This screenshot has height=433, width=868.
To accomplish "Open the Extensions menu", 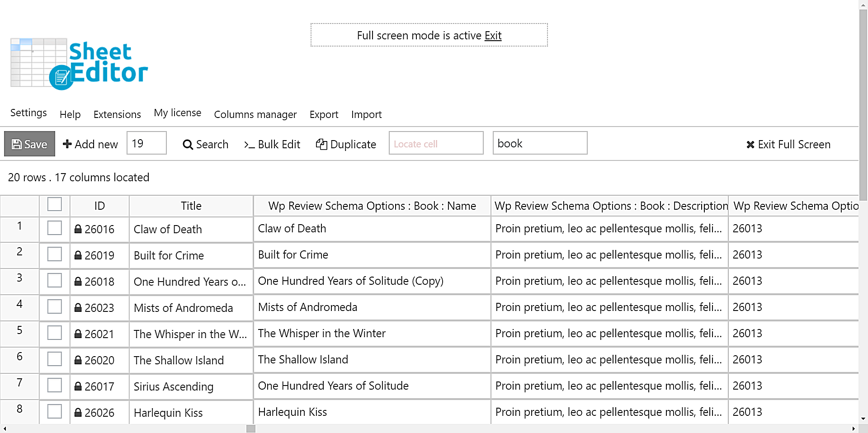I will pos(117,114).
